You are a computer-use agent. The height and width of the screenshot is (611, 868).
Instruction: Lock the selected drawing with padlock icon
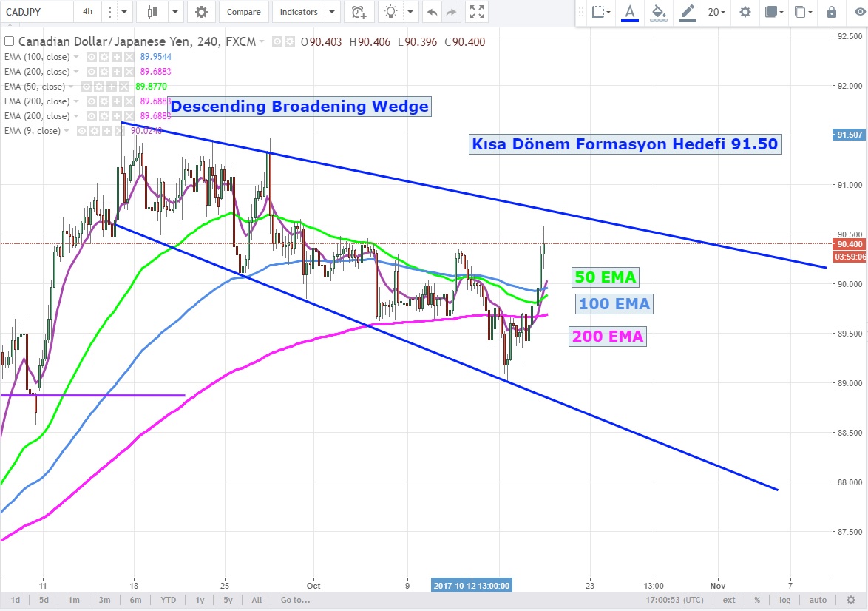click(832, 12)
